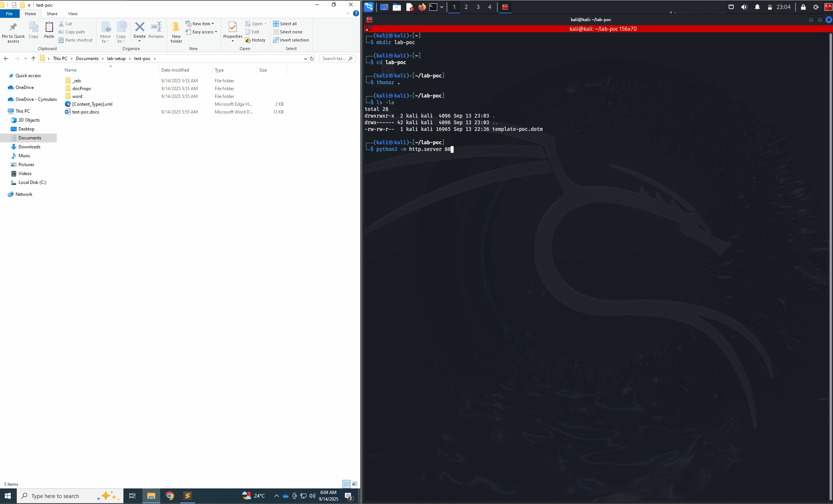Switch to details view toggle
The height and width of the screenshot is (504, 833).
click(x=346, y=484)
